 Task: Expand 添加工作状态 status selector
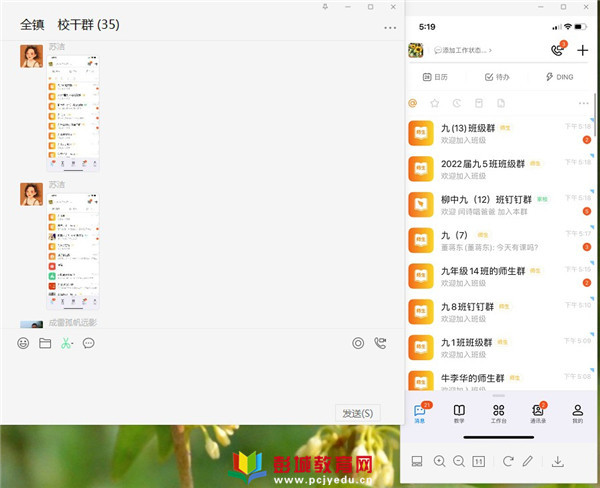click(463, 50)
